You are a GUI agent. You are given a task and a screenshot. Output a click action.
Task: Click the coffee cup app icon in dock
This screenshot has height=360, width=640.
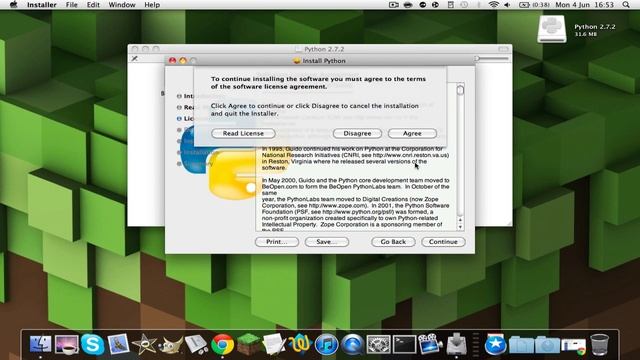tap(67, 344)
